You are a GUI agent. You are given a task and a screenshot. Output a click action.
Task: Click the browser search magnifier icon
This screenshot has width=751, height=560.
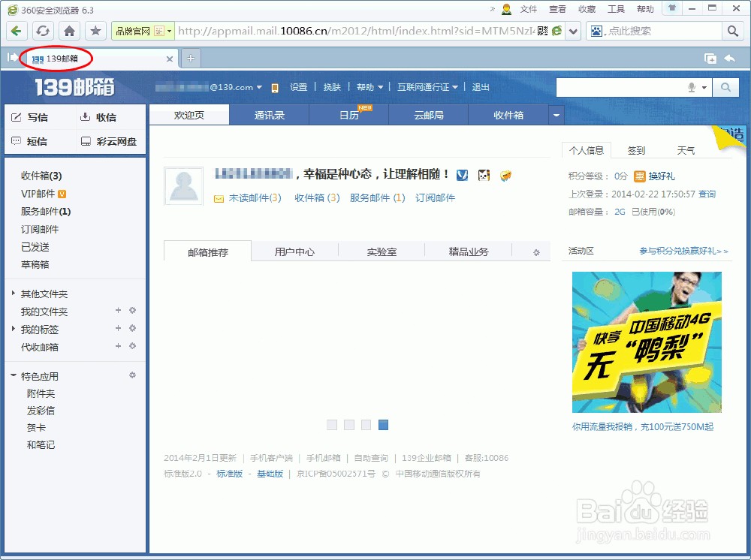click(x=733, y=31)
